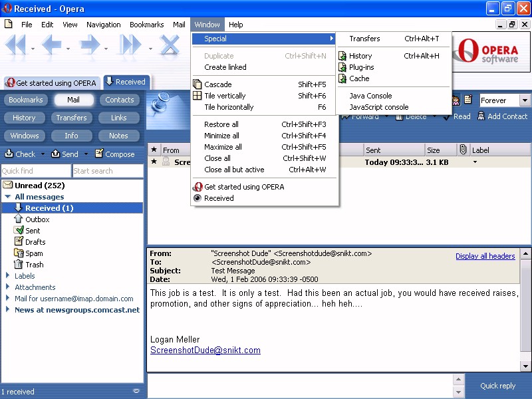The width and height of the screenshot is (532, 399).
Task: Select Plug-ins in the Special submenu
Action: (361, 67)
